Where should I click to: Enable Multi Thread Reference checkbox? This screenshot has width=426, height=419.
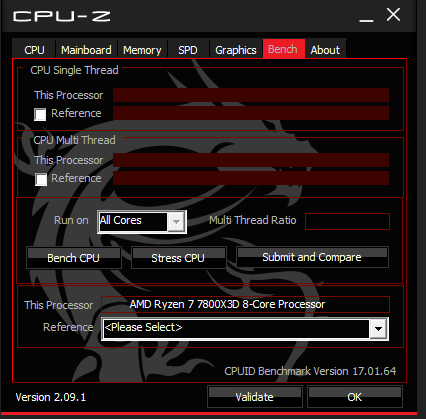(41, 179)
